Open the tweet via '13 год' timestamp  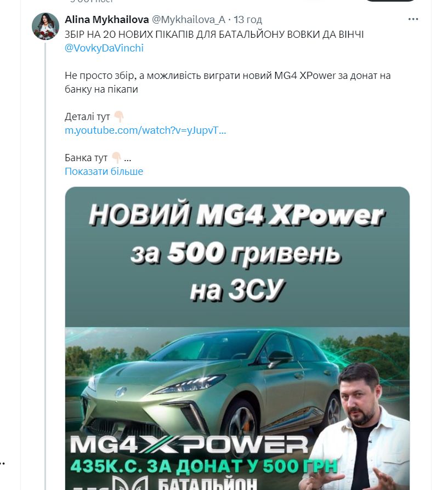(x=248, y=20)
